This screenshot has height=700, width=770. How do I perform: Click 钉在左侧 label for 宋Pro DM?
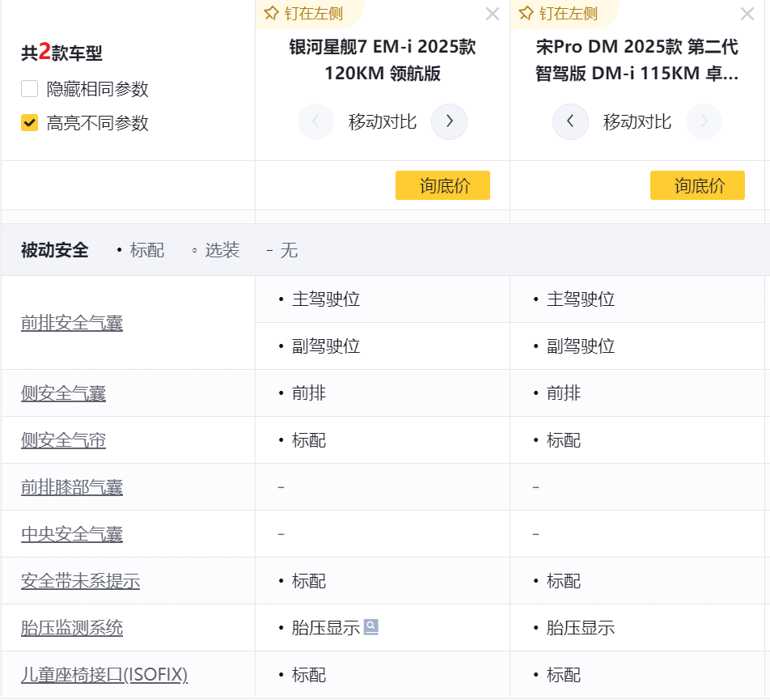(x=569, y=14)
